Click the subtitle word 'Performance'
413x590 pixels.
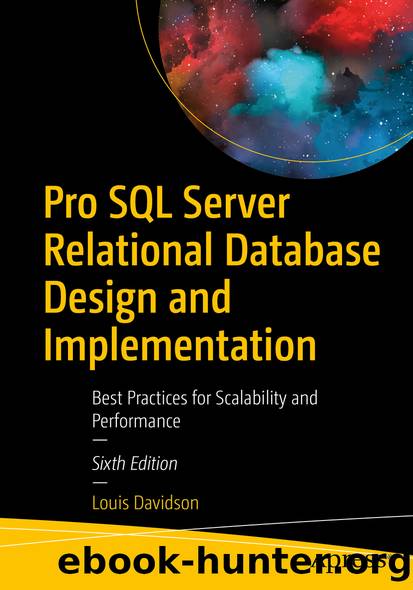click(136, 421)
